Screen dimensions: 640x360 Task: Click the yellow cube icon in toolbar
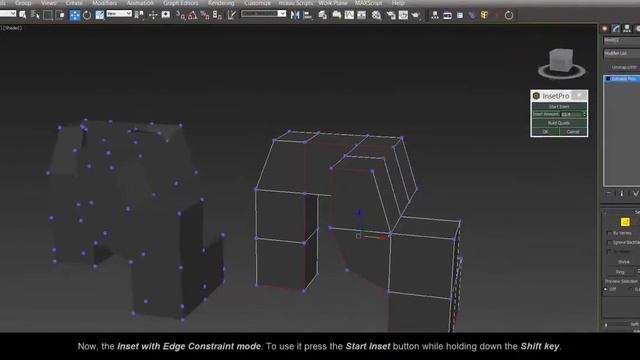(x=484, y=15)
